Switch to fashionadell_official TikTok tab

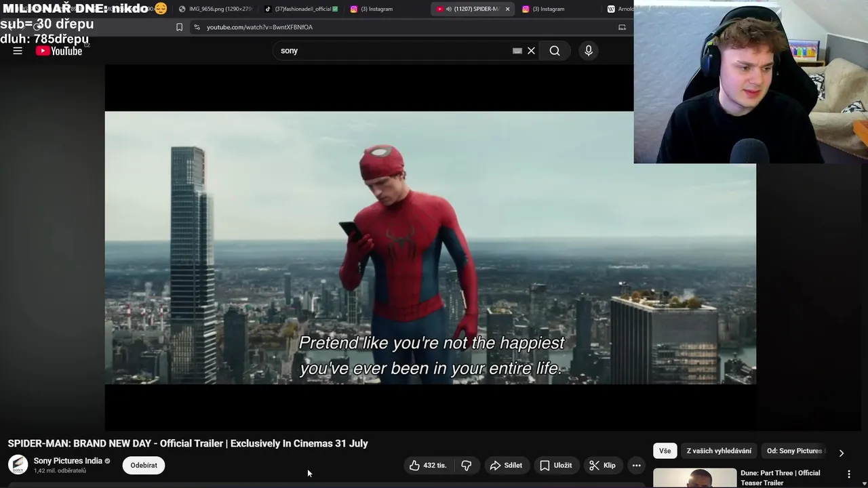[301, 9]
